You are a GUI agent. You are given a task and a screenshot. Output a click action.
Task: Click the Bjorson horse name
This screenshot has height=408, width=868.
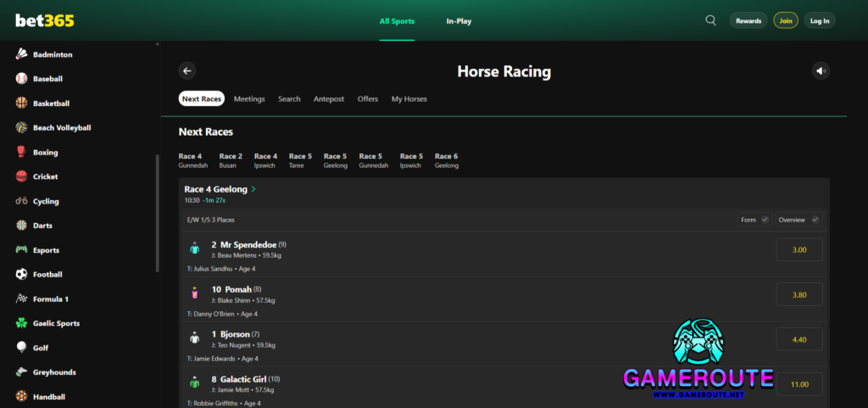[x=235, y=334]
